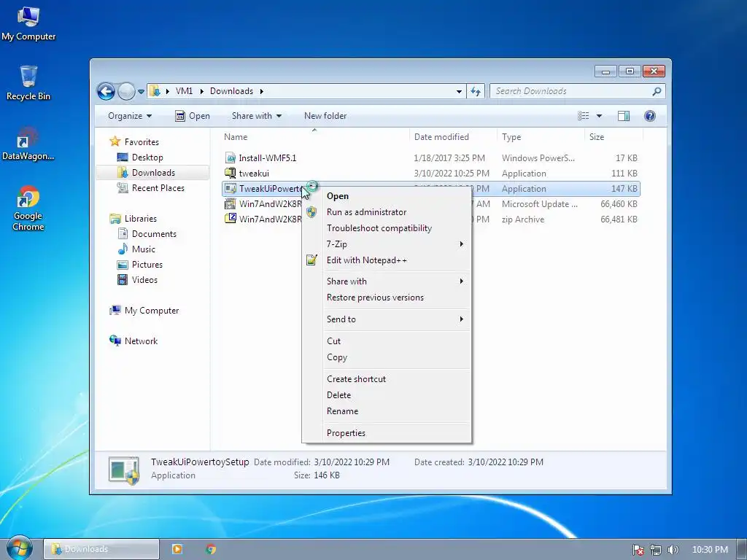Change the view with the view icon
Screen dimensions: 747x560
pos(583,116)
